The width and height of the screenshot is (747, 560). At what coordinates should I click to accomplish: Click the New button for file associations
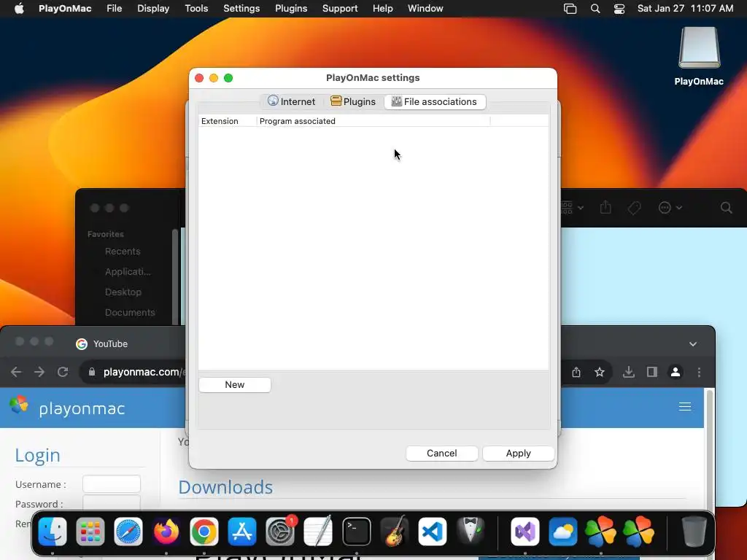(x=234, y=385)
